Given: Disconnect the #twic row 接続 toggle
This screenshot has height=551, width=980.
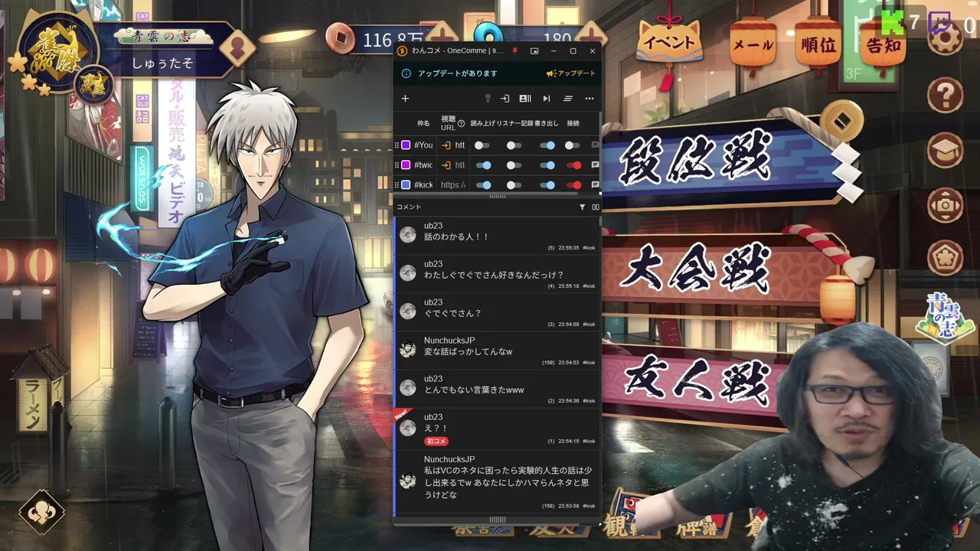Looking at the screenshot, I should click(573, 165).
